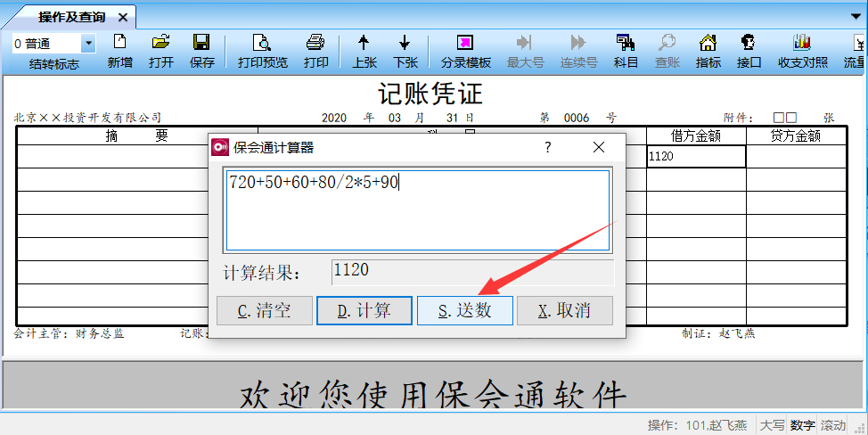Screen dimensions: 868x435
Task: Click the 计算结果 field showing 1120
Action: [x=472, y=272]
